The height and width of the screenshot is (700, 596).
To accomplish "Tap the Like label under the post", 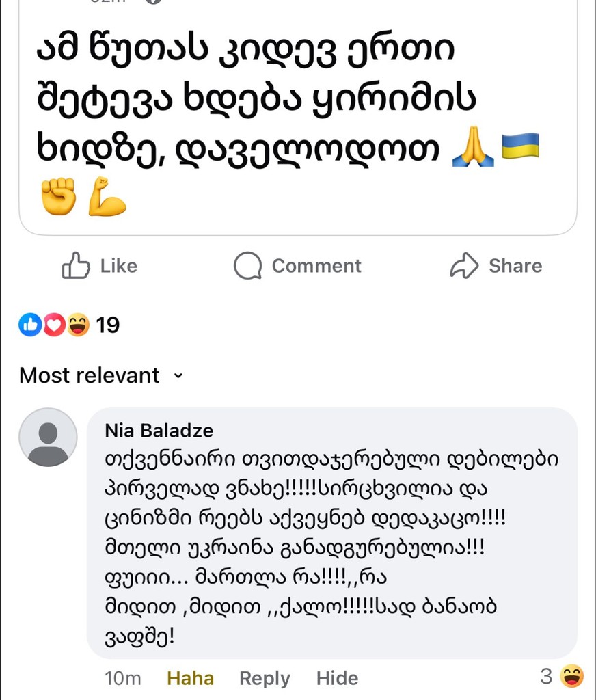I will pos(119,266).
